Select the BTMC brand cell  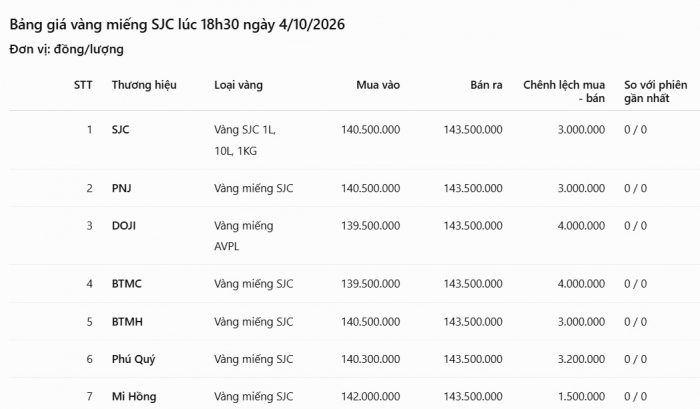point(127,284)
